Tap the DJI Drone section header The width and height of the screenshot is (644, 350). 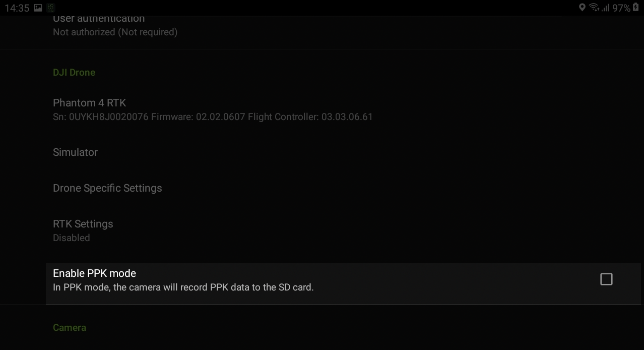[x=74, y=73]
